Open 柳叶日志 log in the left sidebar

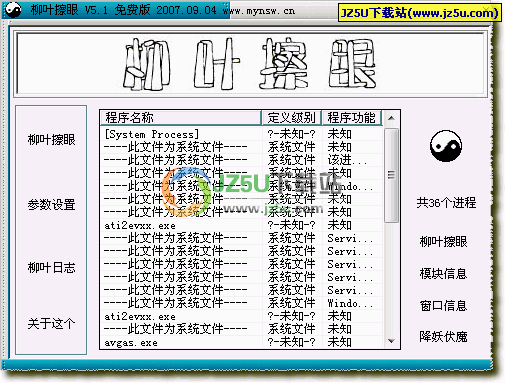click(51, 267)
